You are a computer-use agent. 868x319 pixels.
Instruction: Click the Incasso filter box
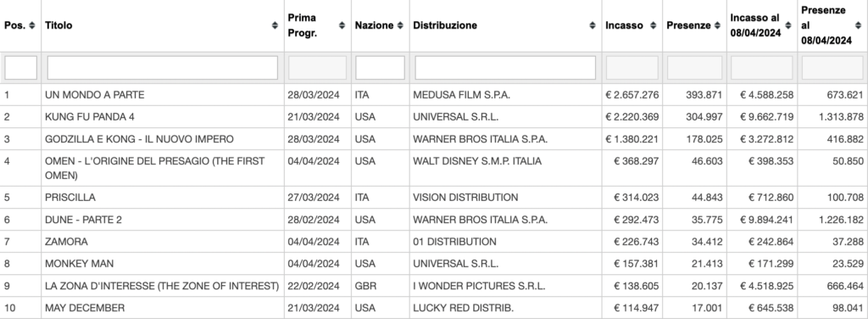(x=632, y=68)
